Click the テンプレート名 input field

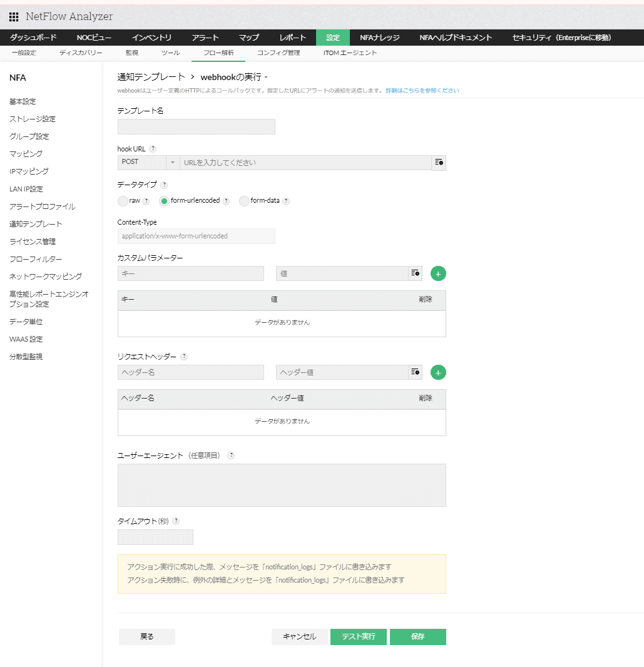[x=196, y=126]
